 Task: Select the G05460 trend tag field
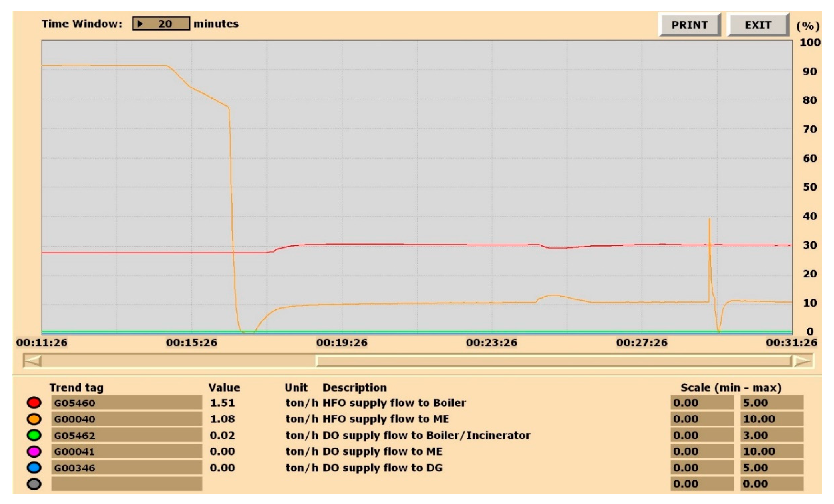pyautogui.click(x=126, y=403)
